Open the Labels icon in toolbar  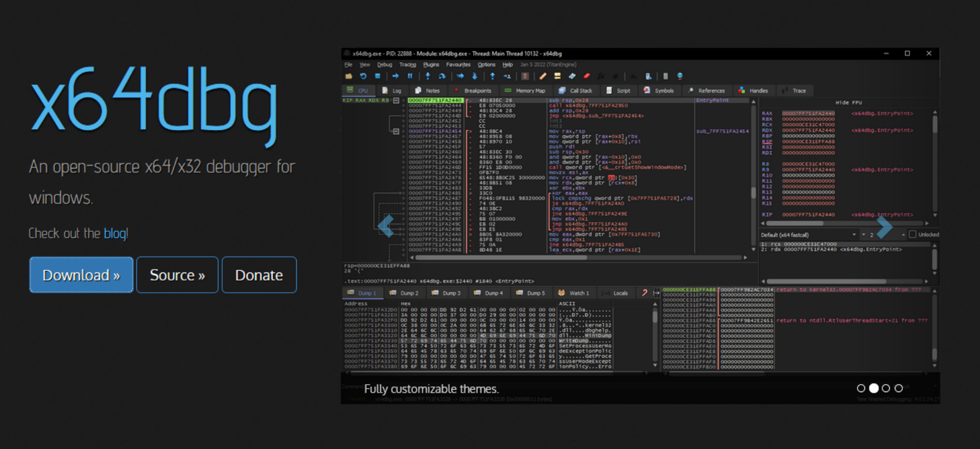tap(572, 76)
